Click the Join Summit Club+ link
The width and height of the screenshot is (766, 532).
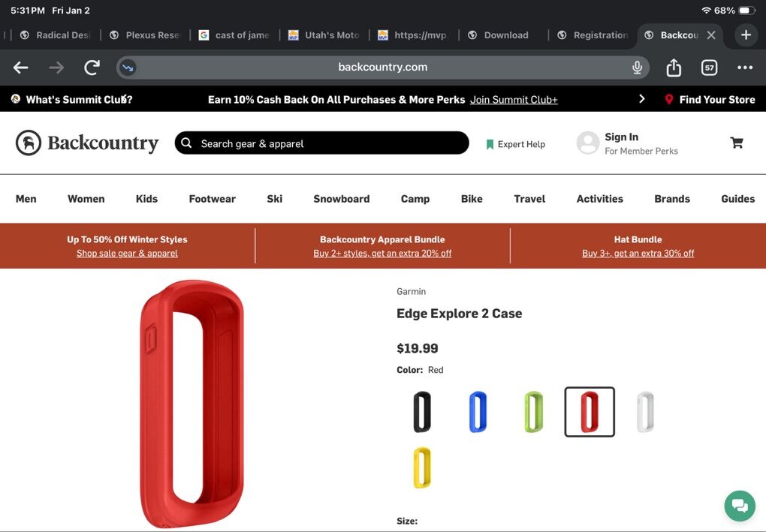(514, 100)
